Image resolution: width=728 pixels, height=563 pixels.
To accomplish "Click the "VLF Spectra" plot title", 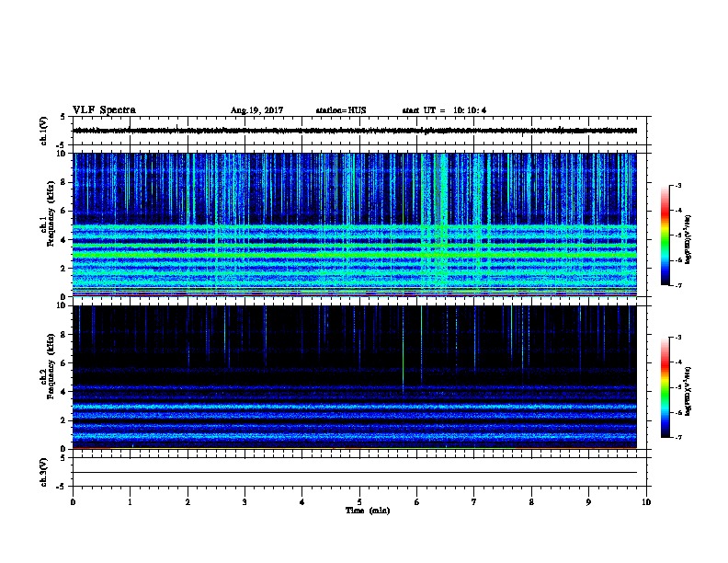I will click(104, 110).
